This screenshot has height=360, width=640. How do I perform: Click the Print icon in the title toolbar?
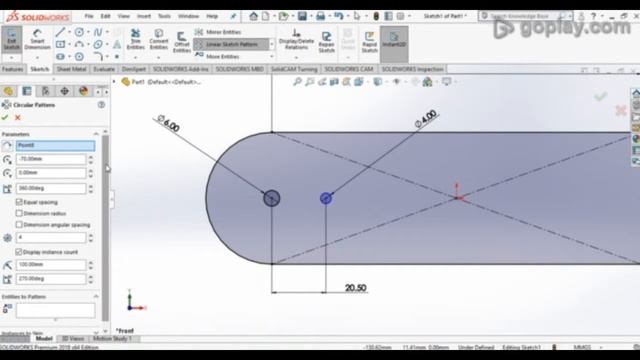(320, 16)
